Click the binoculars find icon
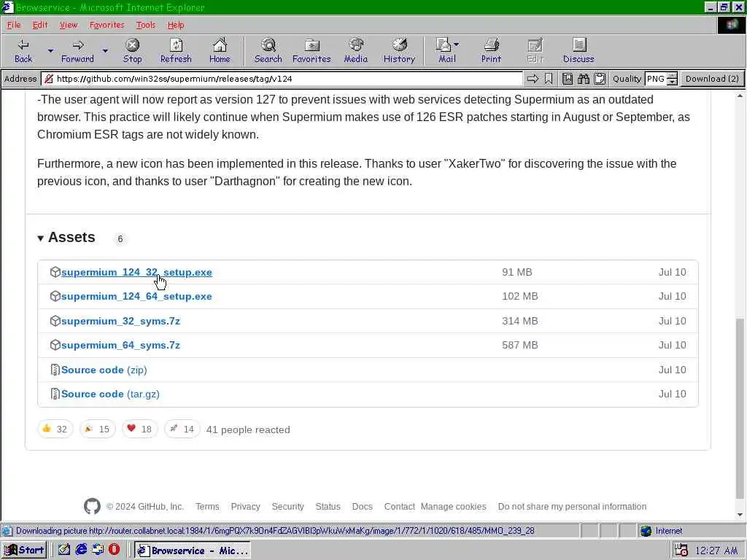 tap(584, 79)
